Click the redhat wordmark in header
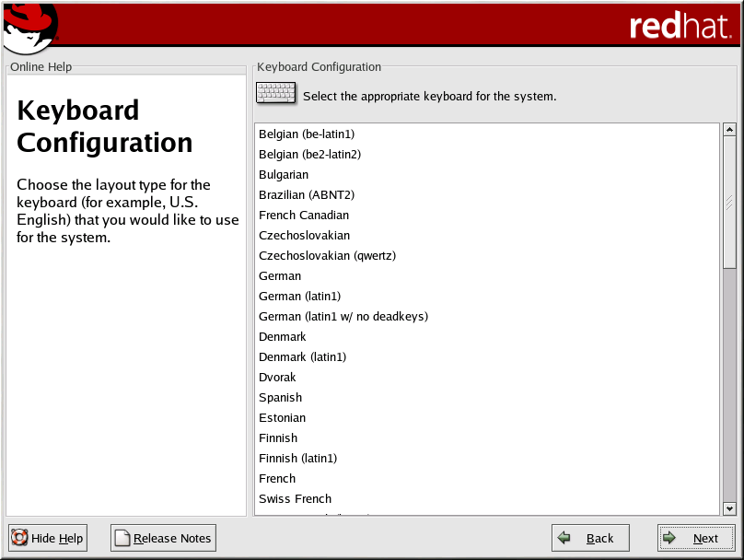This screenshot has width=744, height=560. tap(680, 26)
